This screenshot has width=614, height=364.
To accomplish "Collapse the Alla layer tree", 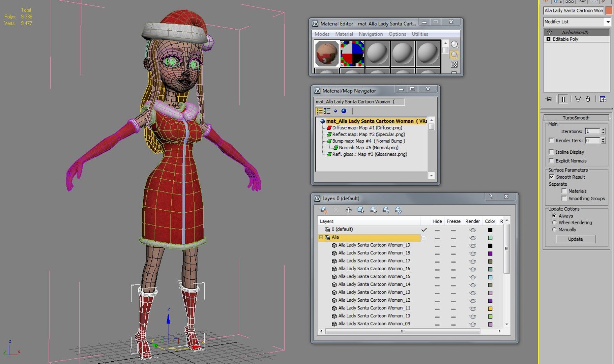I will [321, 237].
